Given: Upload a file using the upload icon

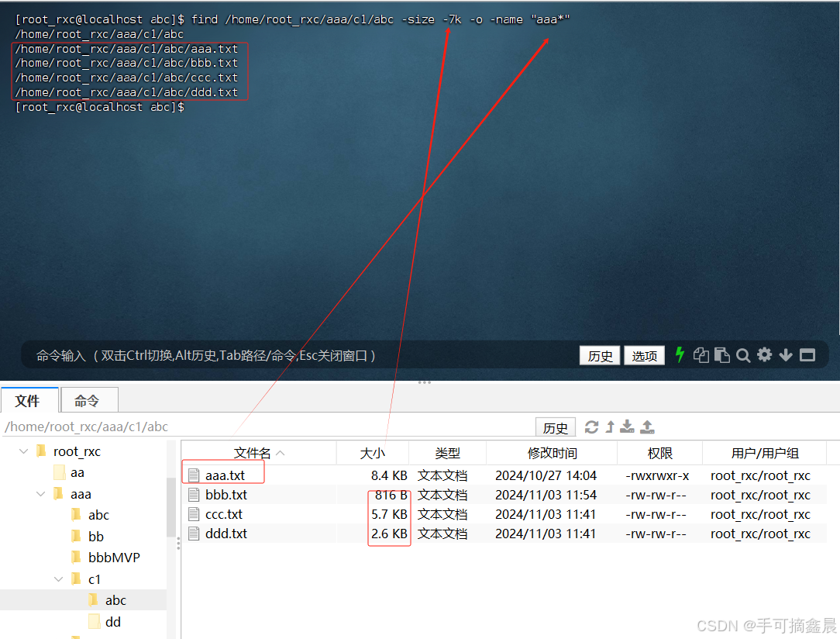Looking at the screenshot, I should pyautogui.click(x=647, y=427).
